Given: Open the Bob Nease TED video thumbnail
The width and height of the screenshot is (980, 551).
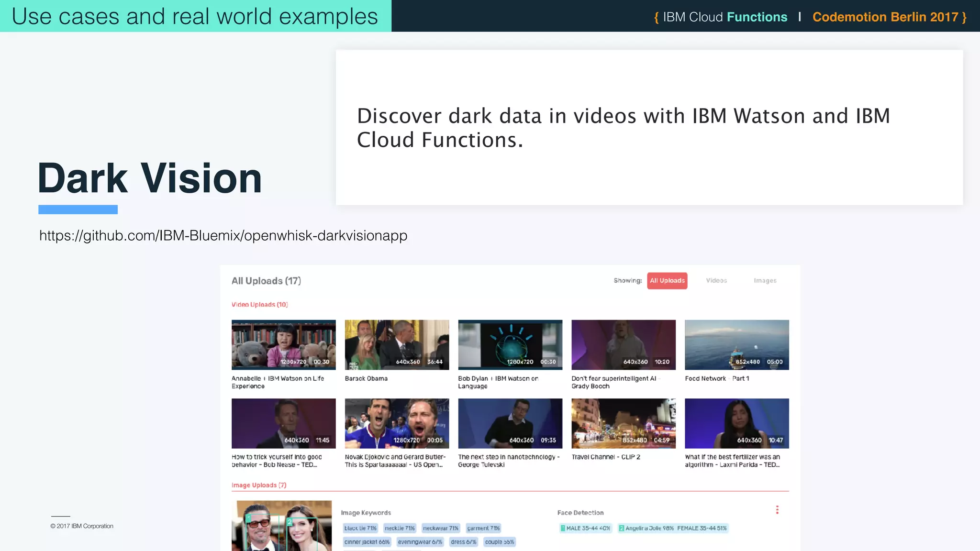Looking at the screenshot, I should (284, 423).
